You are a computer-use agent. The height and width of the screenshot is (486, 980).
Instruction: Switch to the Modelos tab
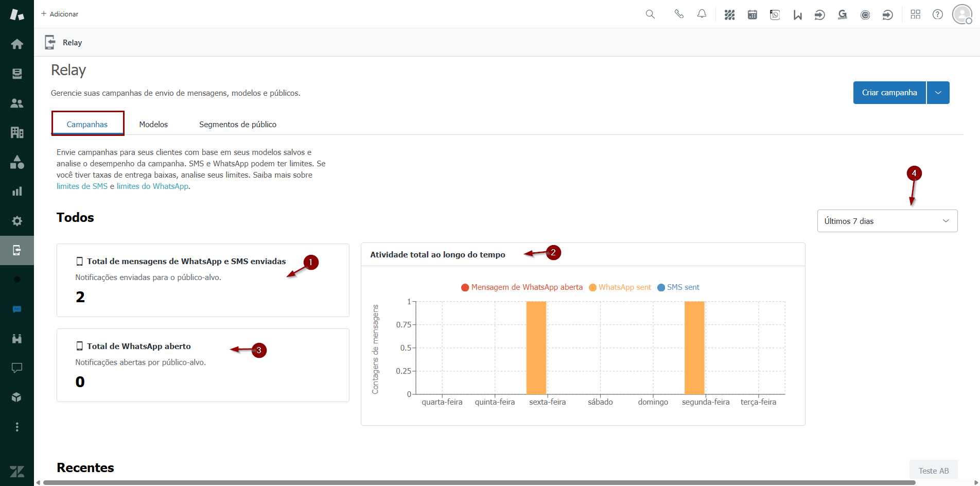click(x=153, y=125)
